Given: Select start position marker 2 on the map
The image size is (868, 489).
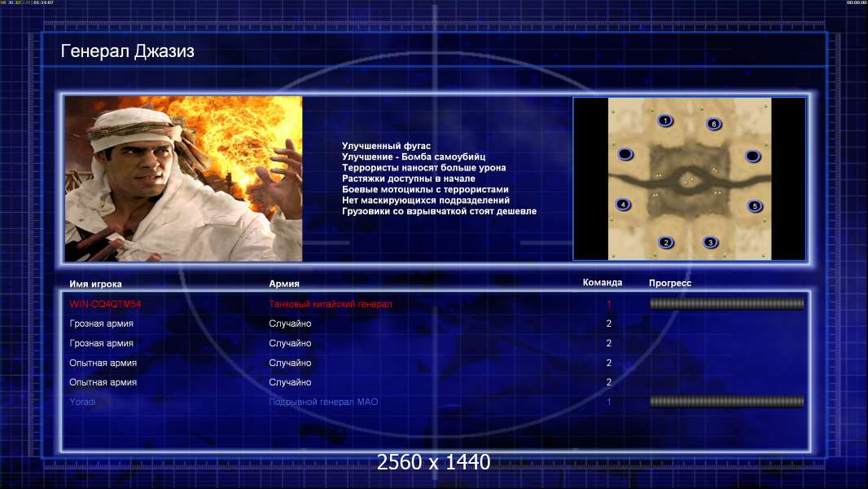Looking at the screenshot, I should coord(666,242).
